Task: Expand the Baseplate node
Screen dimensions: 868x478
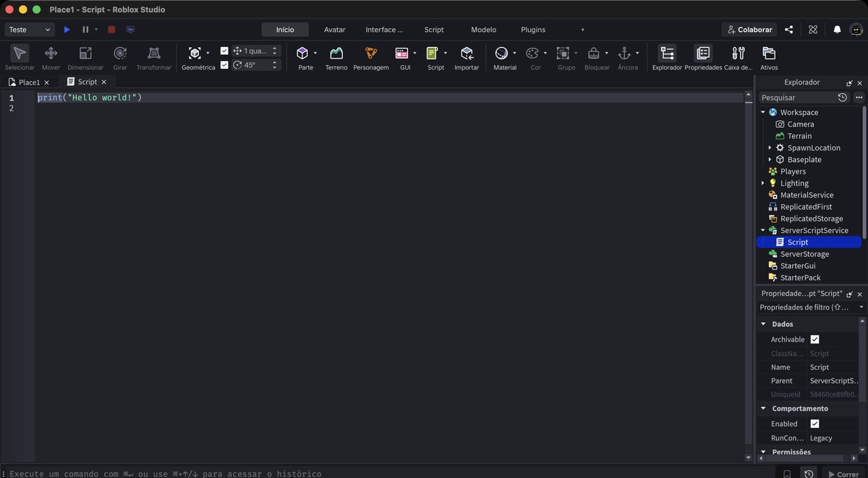Action: click(x=770, y=159)
